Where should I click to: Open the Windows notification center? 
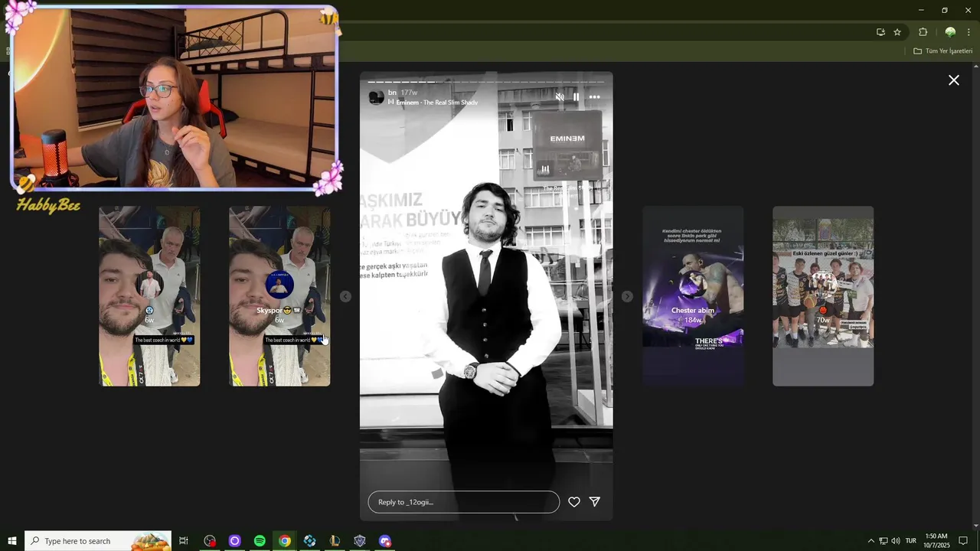click(963, 541)
